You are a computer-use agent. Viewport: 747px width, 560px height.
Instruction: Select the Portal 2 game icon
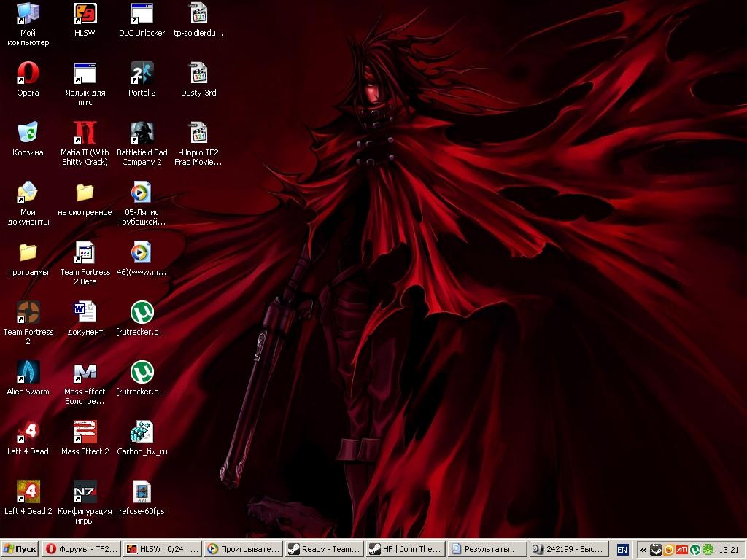click(142, 79)
